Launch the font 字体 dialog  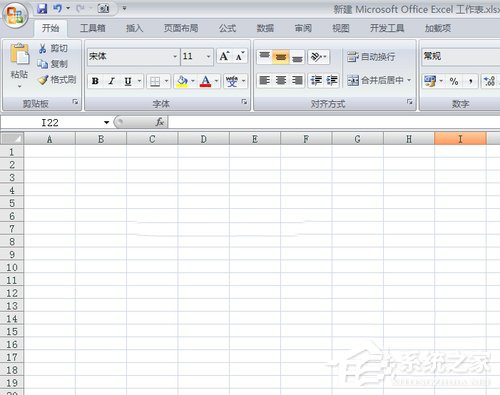[244, 102]
